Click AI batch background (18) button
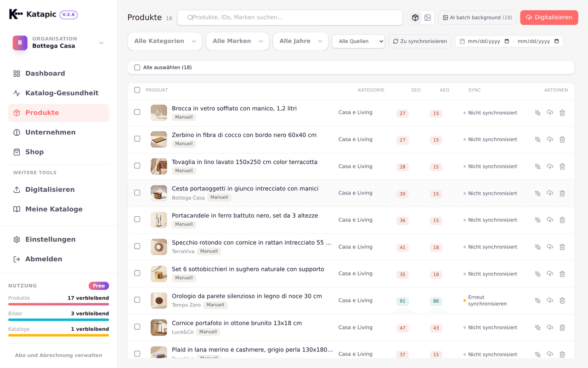 (x=477, y=17)
